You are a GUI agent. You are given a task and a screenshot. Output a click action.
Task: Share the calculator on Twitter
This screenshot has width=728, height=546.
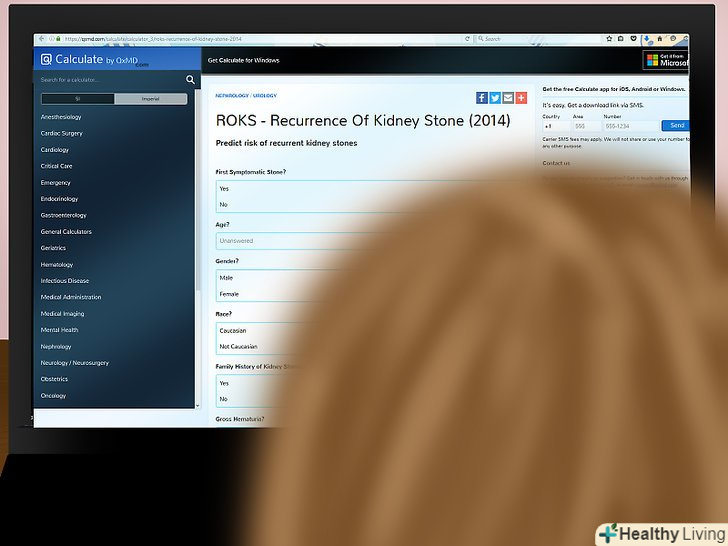495,98
